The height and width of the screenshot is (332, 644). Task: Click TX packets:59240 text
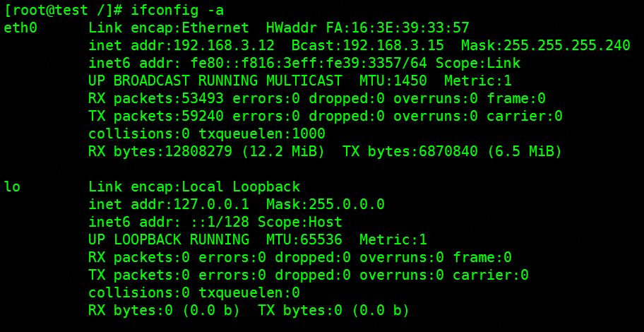point(156,117)
